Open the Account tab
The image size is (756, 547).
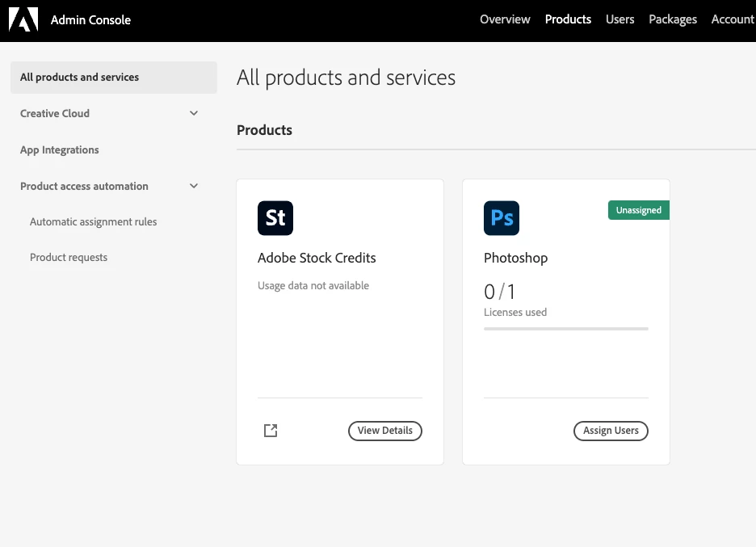tap(733, 19)
